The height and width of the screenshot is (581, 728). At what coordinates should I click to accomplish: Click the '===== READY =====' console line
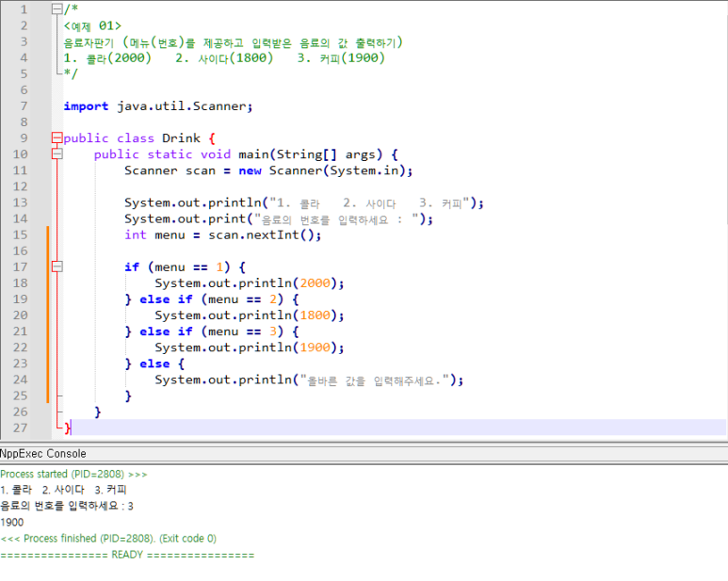click(x=127, y=555)
